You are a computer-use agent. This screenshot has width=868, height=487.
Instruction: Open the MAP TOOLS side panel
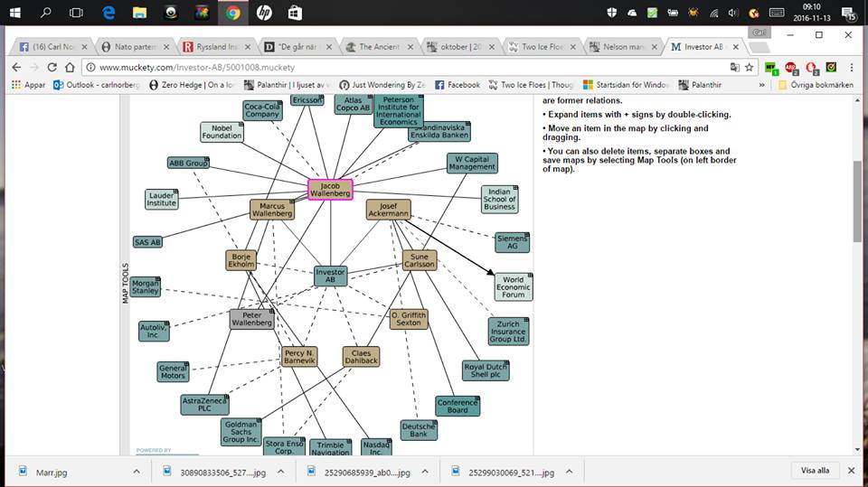click(126, 283)
